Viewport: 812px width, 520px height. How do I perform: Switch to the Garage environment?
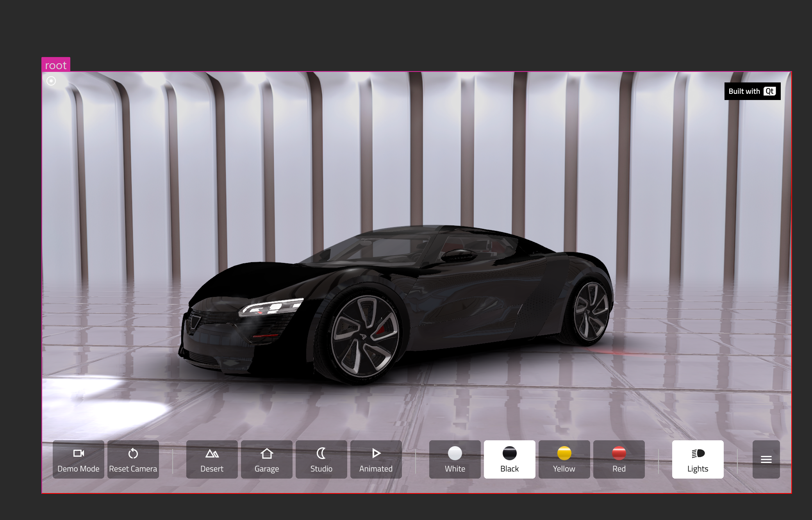click(x=267, y=459)
